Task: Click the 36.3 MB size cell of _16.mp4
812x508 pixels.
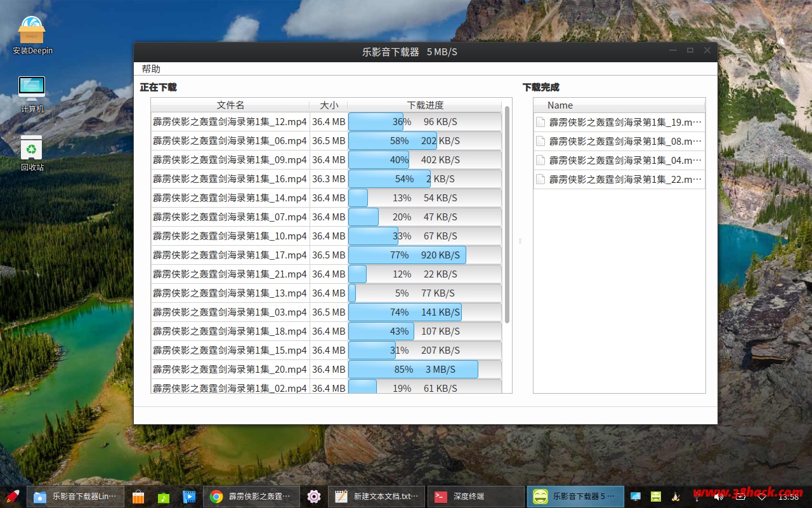Action: [329, 178]
